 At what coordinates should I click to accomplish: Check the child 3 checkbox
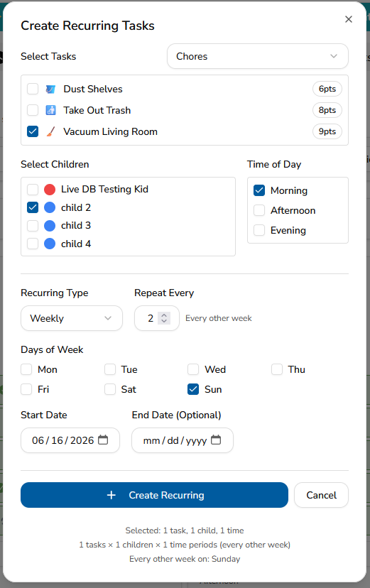33,225
